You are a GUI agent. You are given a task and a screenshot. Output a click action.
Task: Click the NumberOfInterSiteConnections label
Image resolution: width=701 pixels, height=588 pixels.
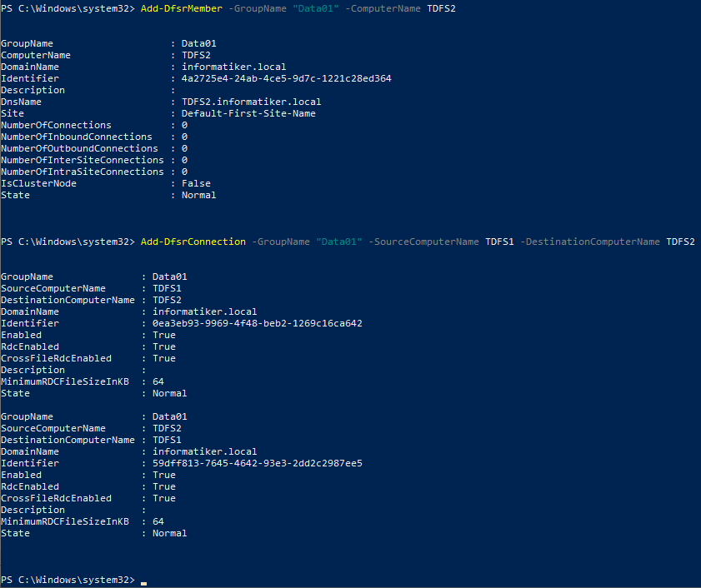(x=83, y=160)
